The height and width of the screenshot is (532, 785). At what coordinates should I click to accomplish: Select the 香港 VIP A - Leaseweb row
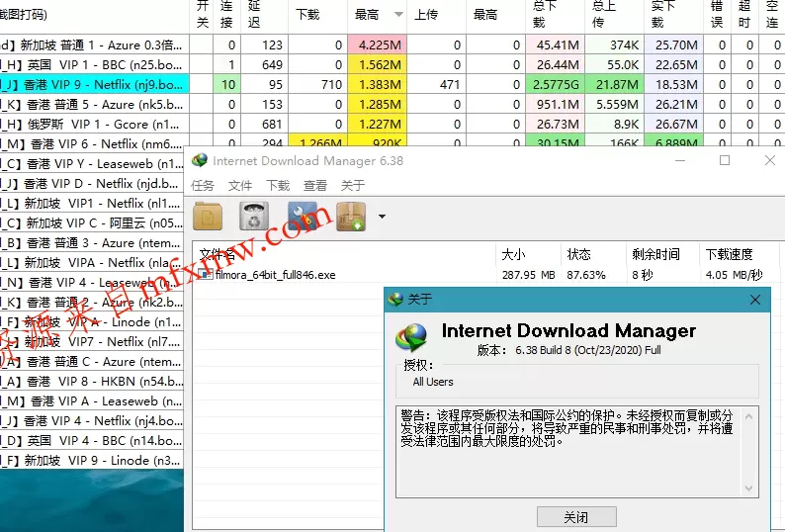point(92,401)
